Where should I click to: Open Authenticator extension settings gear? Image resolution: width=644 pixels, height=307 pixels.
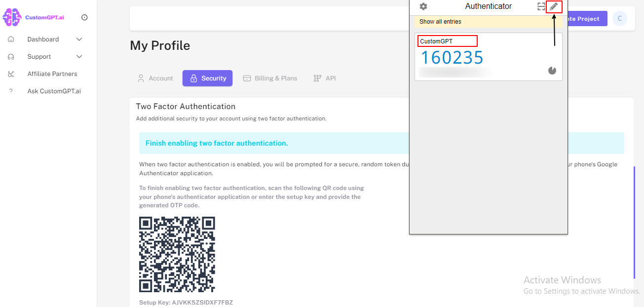[423, 6]
